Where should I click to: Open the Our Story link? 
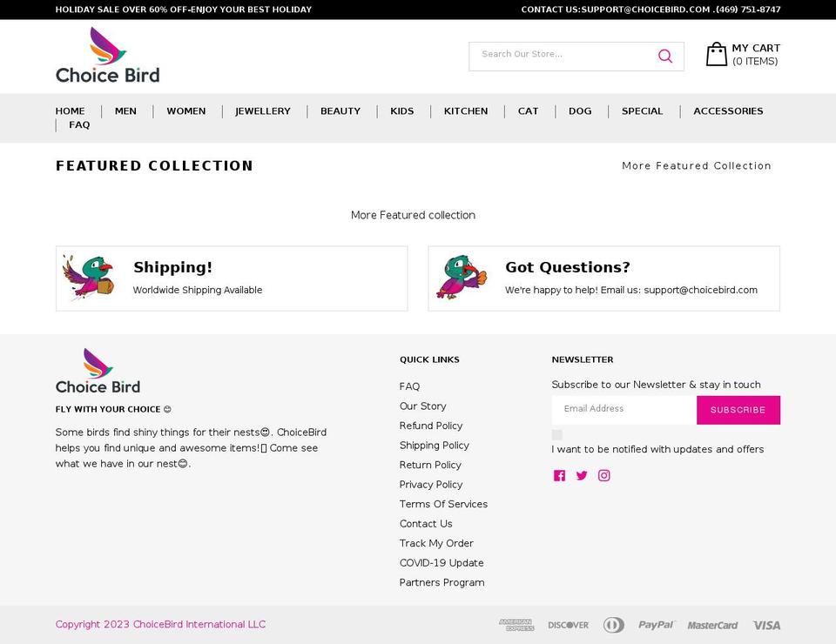tap(423, 406)
